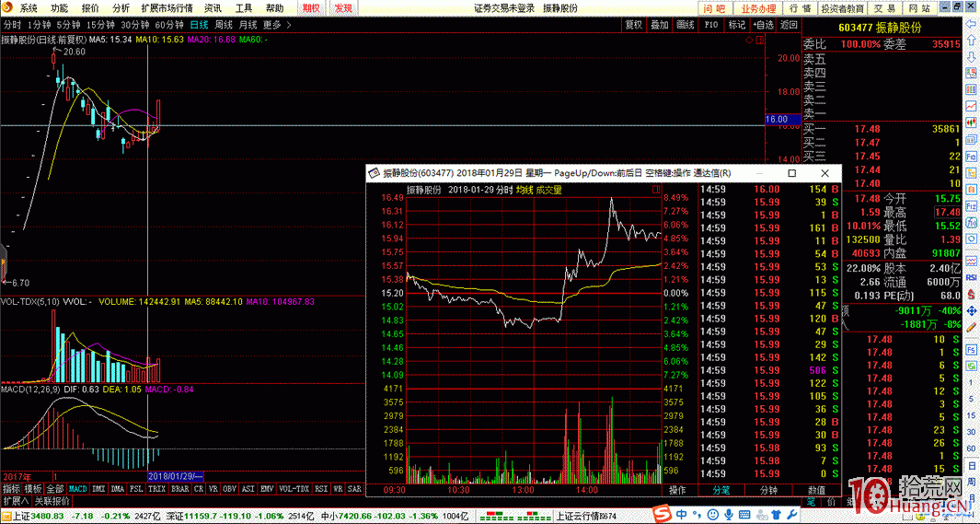
Task: Switch chart to 5分钟 period
Action: coord(69,25)
